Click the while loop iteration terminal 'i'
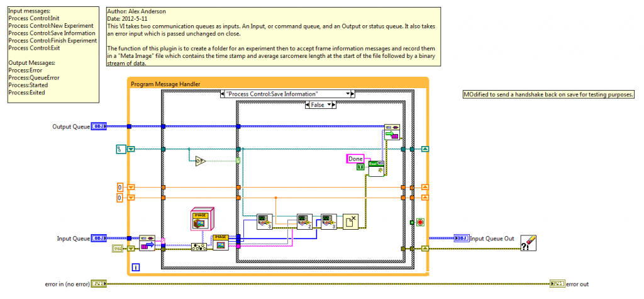 [x=136, y=269]
